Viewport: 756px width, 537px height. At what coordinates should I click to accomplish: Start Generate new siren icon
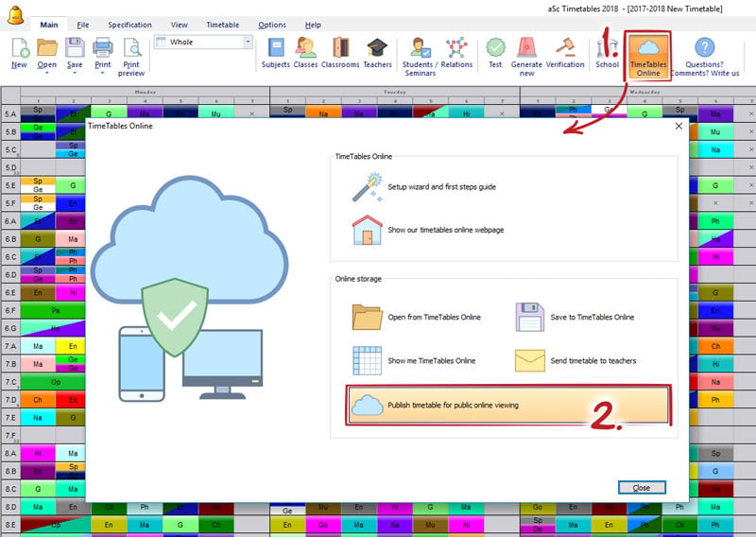point(526,48)
